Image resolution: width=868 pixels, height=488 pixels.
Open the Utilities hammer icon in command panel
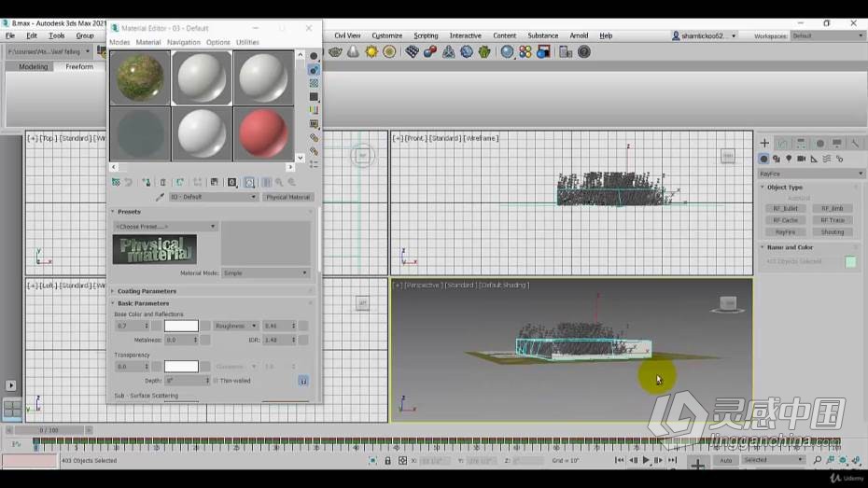855,144
